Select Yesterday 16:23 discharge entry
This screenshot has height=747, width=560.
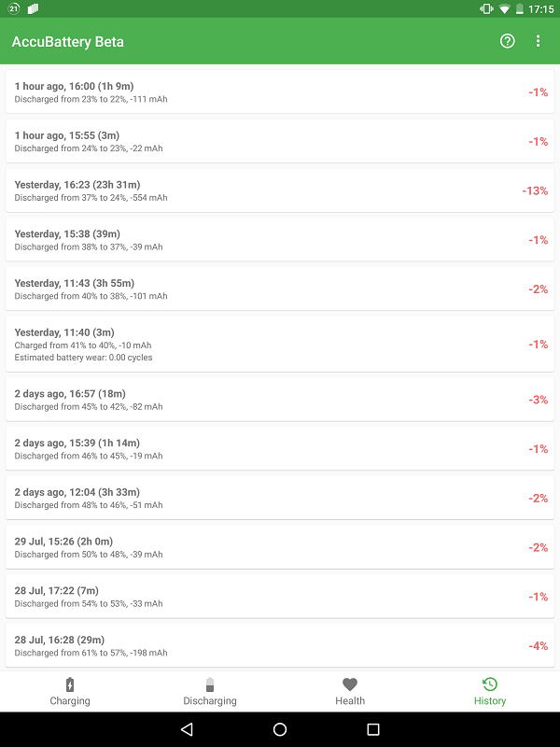tap(280, 190)
